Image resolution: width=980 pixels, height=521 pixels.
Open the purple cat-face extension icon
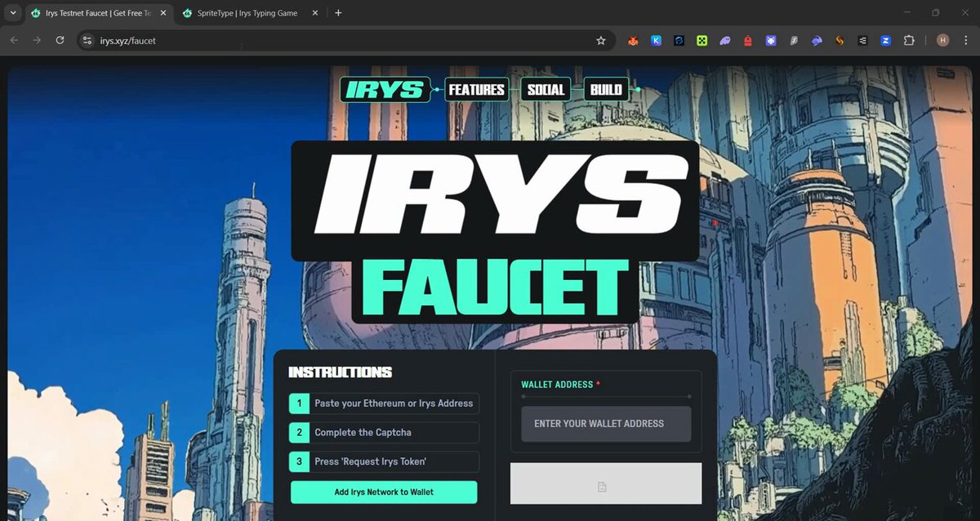770,40
